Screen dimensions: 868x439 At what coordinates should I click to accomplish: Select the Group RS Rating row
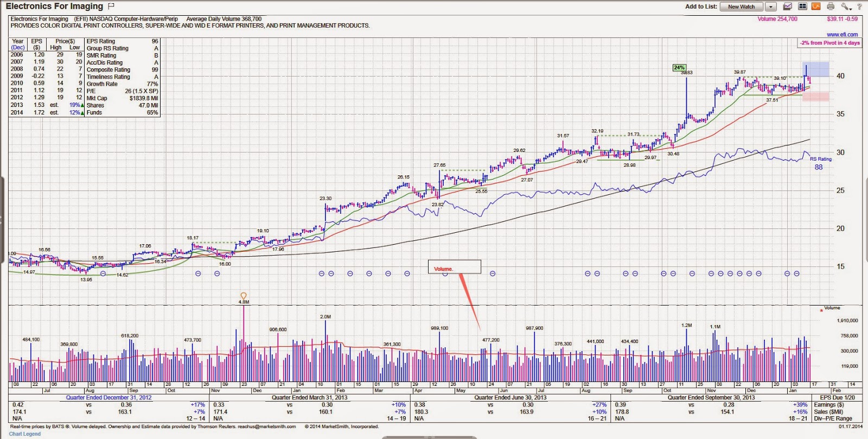123,48
